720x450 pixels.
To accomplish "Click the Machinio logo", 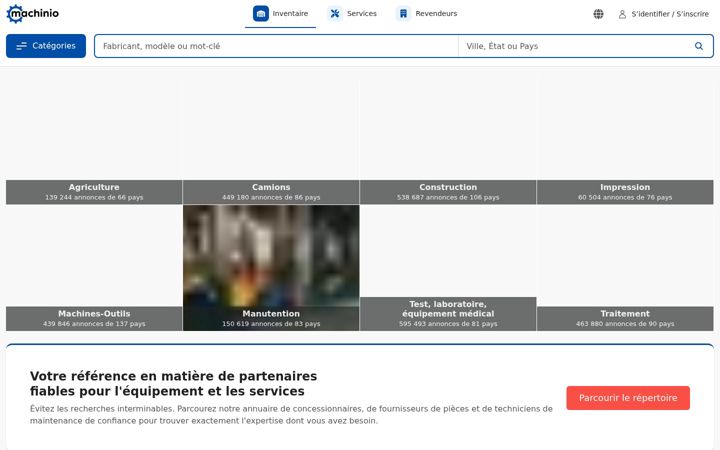I will tap(33, 14).
